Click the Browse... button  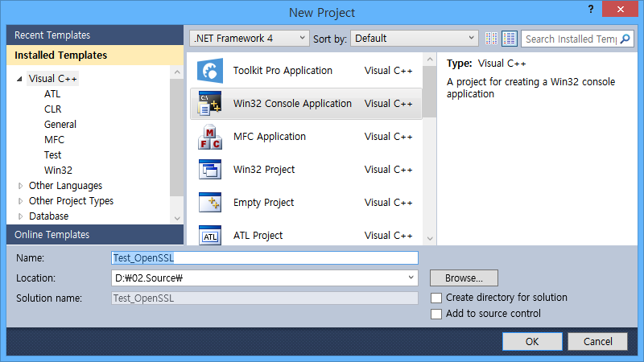[464, 278]
